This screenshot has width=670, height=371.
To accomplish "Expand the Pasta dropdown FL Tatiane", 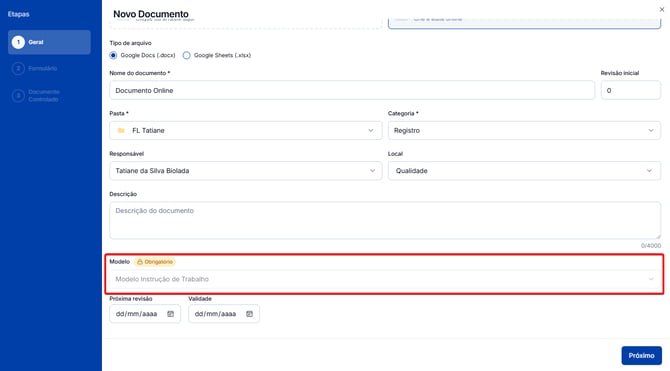I will (246, 130).
